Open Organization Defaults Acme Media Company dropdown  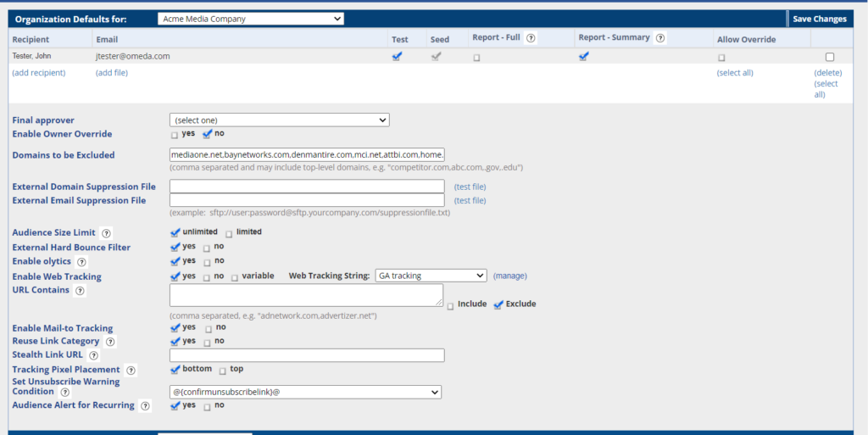pos(251,19)
